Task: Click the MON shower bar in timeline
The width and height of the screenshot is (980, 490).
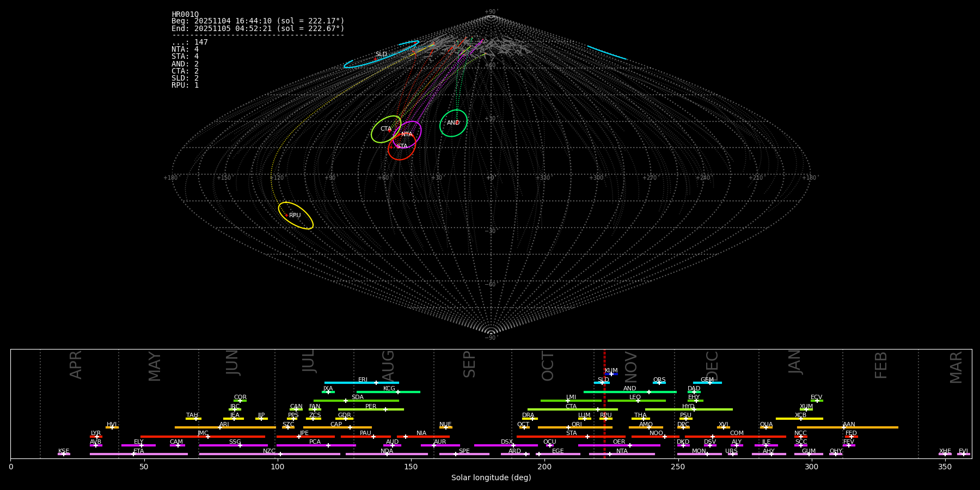Action: point(699,454)
